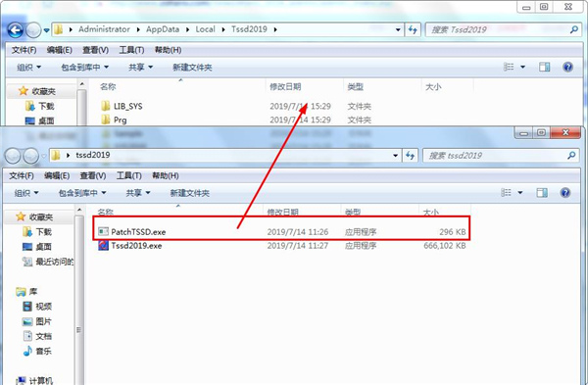
Task: Open address bar dropdown in front window
Action: pyautogui.click(x=395, y=155)
